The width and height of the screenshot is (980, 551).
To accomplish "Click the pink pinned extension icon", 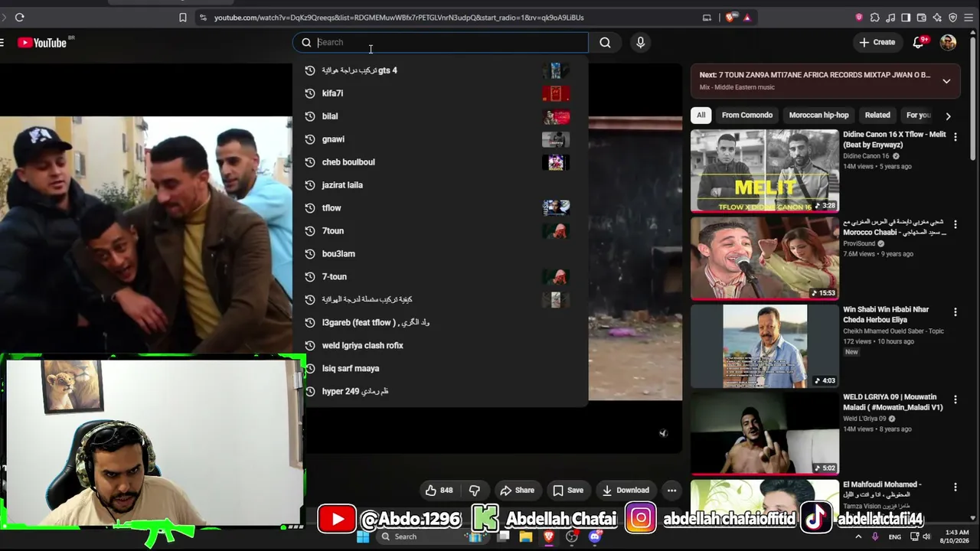I will click(859, 18).
